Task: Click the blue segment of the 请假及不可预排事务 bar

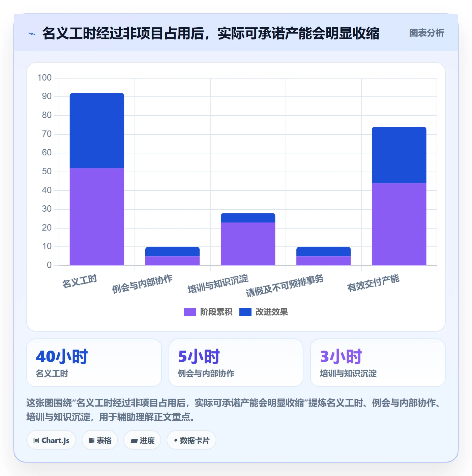Action: pos(323,251)
